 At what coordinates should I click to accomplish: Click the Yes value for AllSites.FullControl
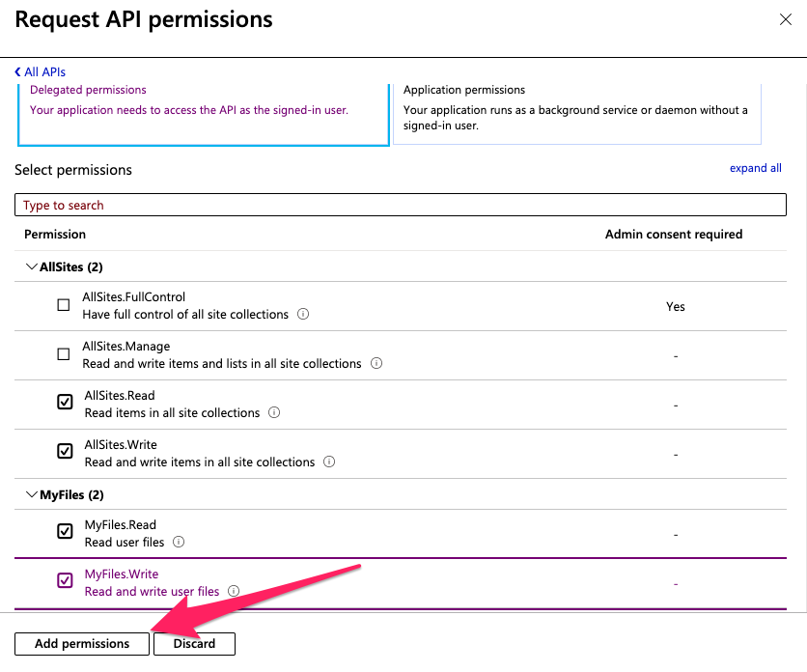[676, 306]
